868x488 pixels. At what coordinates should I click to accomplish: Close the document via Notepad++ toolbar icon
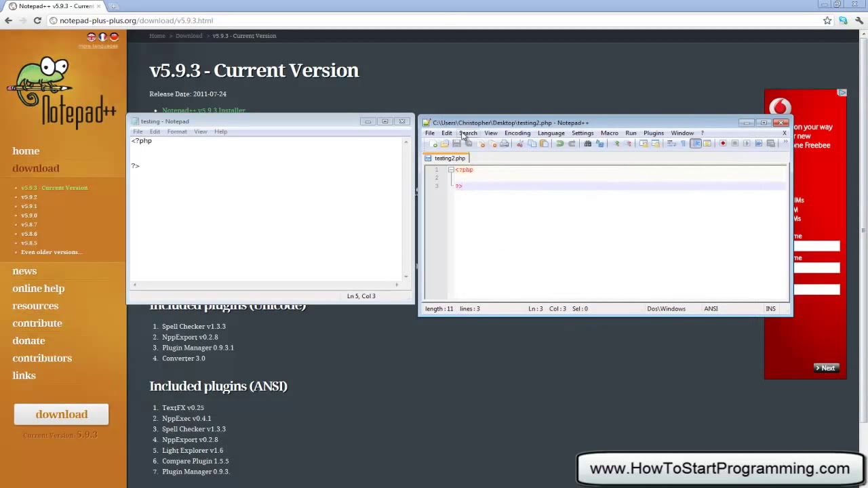[x=481, y=144]
